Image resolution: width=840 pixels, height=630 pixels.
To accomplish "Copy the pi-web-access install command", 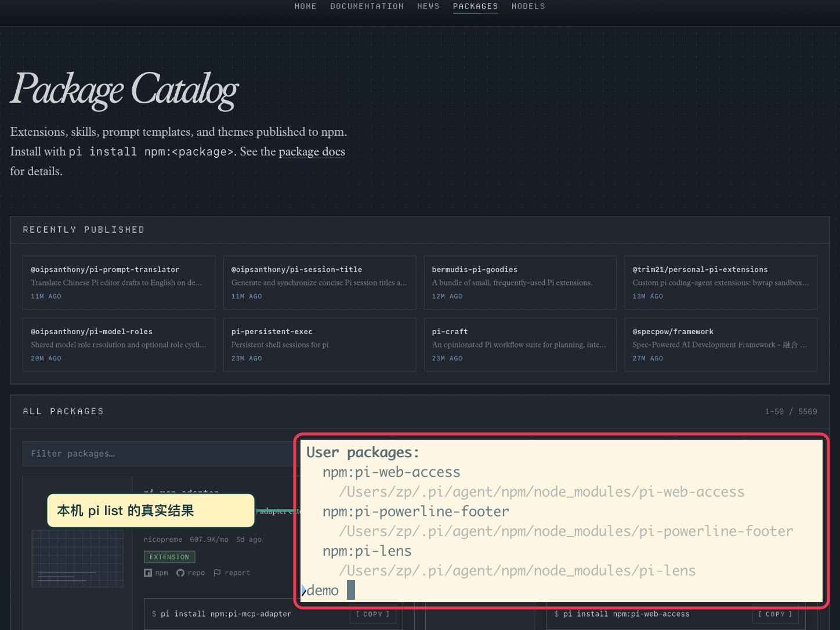I will (775, 614).
